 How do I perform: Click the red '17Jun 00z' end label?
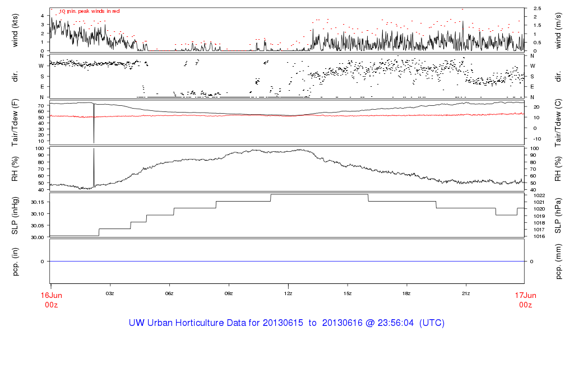pos(526,300)
